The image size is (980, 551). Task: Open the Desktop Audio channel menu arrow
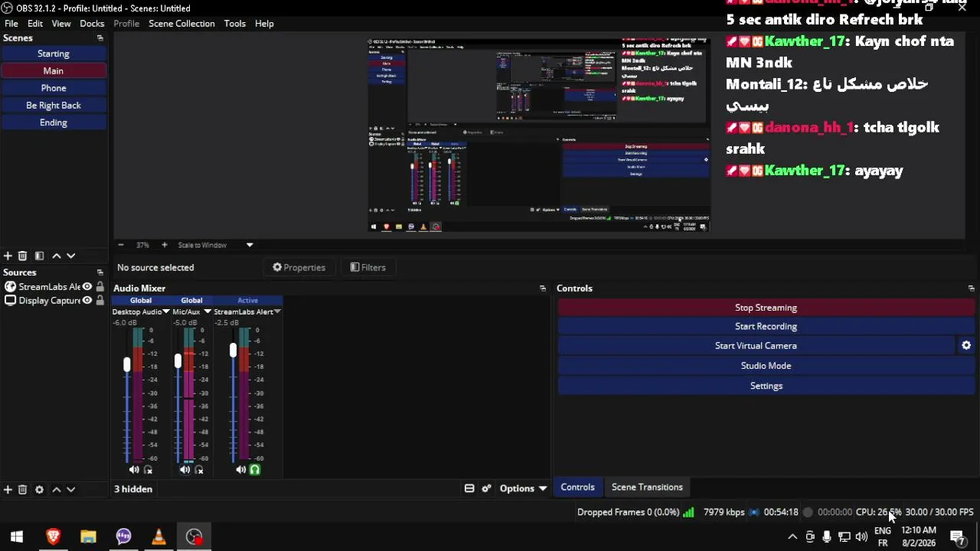tap(165, 311)
